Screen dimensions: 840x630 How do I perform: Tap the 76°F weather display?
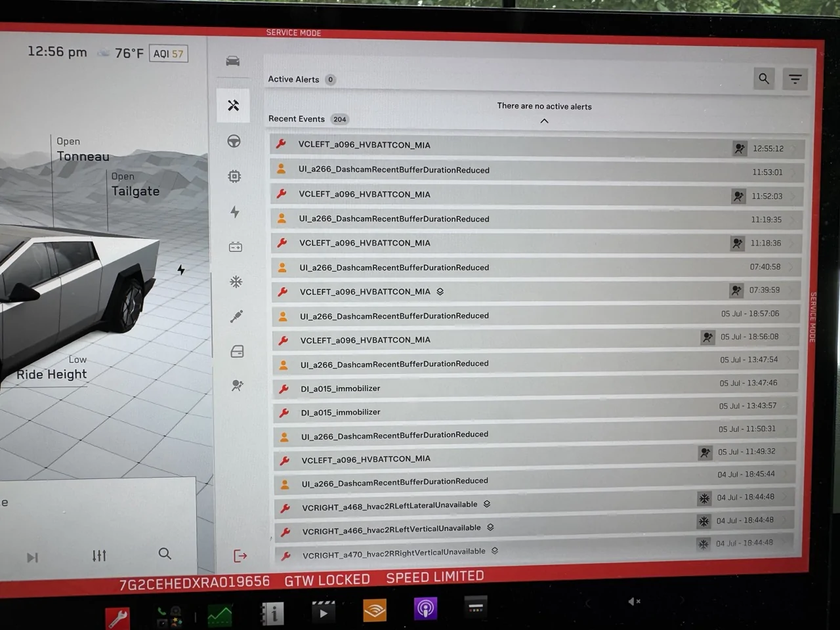click(120, 53)
